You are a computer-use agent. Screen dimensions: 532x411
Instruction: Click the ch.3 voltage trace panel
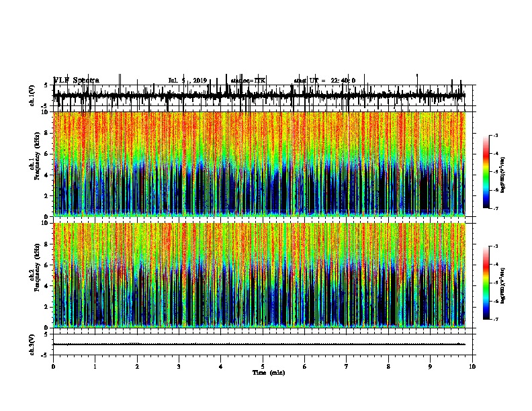click(263, 345)
